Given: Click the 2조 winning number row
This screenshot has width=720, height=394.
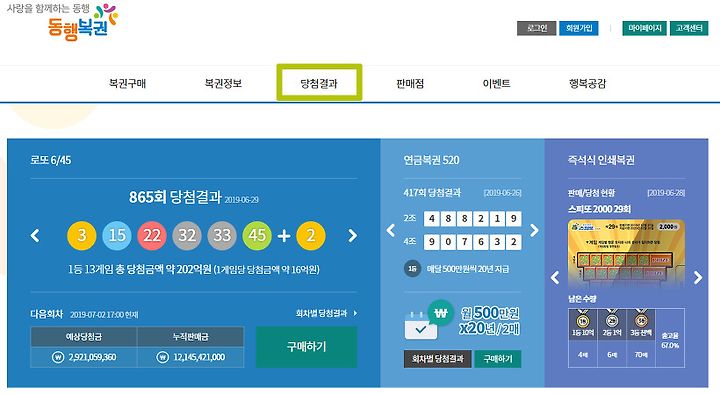Looking at the screenshot, I should pyautogui.click(x=462, y=219).
